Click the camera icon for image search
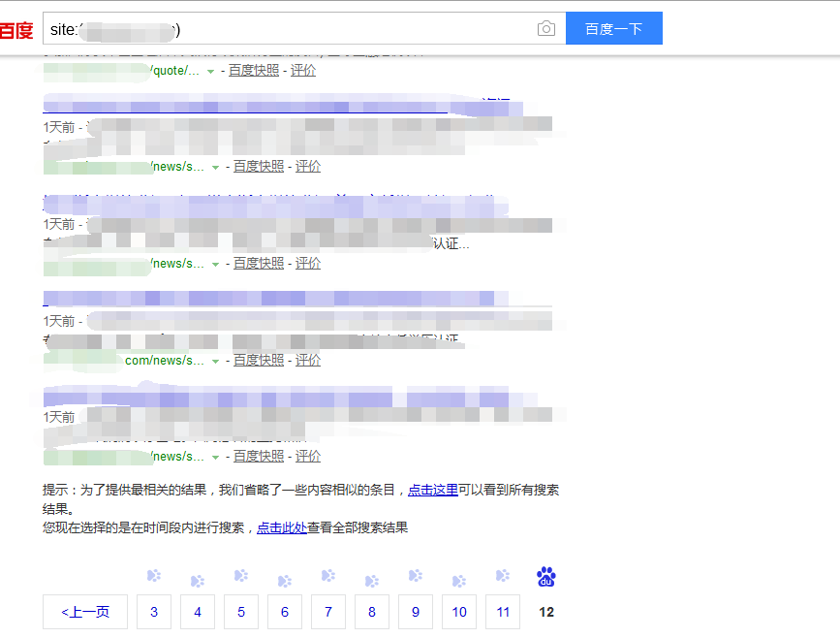 tap(545, 28)
